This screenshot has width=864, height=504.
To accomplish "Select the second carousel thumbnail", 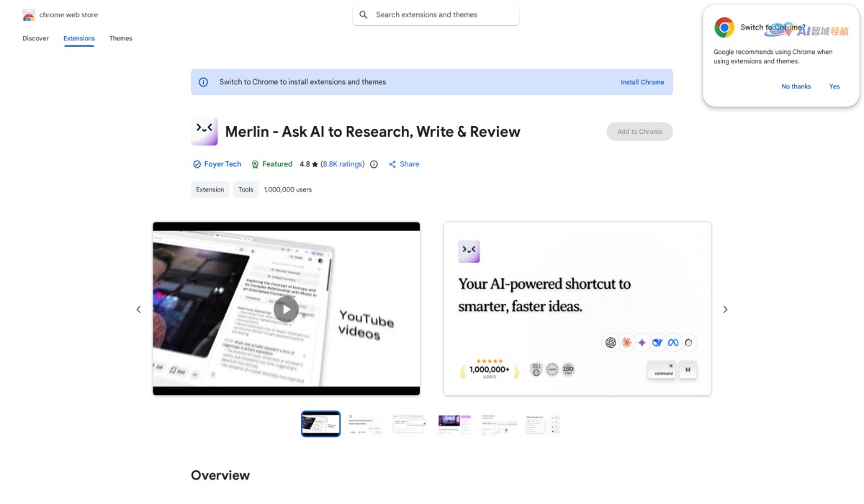I will (x=365, y=424).
